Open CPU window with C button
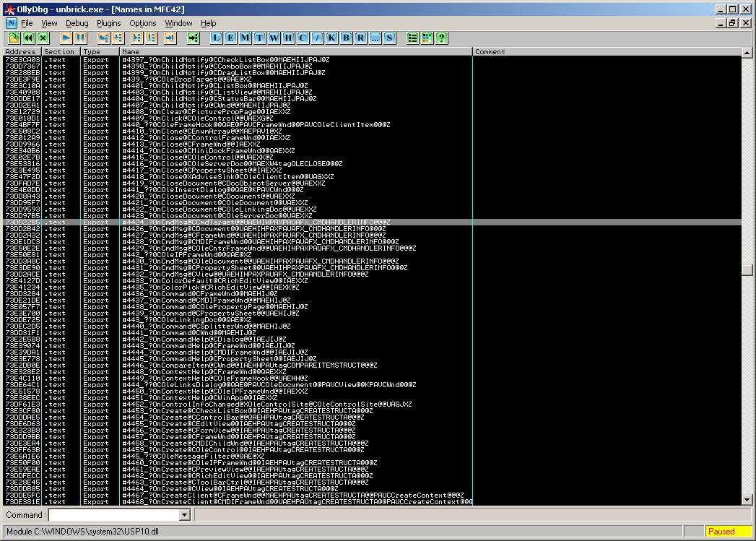 [x=303, y=38]
